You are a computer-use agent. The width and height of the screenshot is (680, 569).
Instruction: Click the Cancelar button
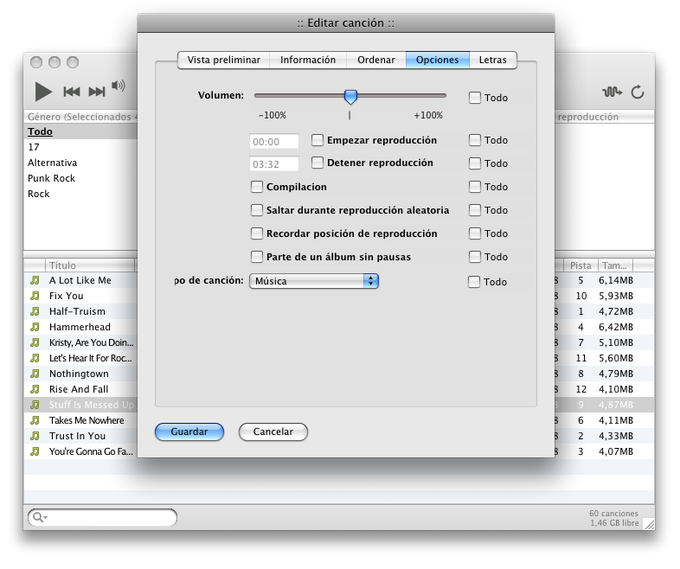(273, 432)
